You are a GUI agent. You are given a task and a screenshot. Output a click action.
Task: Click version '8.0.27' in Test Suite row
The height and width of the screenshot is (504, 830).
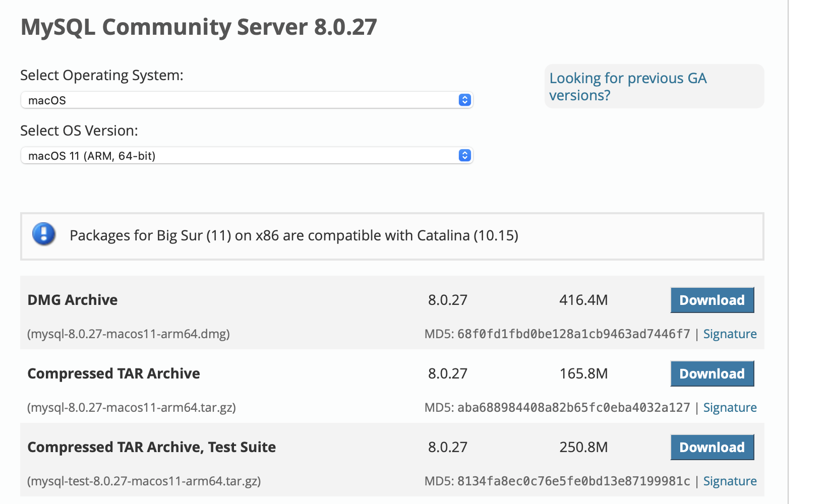coord(448,447)
